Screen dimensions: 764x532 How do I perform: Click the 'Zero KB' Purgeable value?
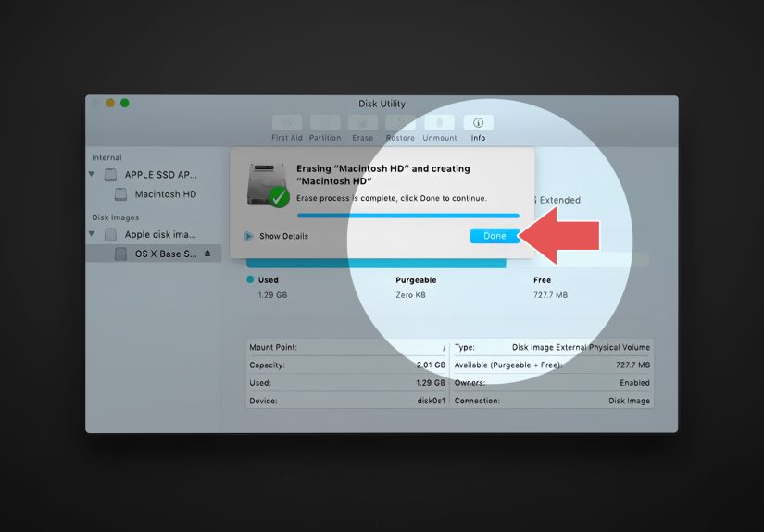[411, 295]
